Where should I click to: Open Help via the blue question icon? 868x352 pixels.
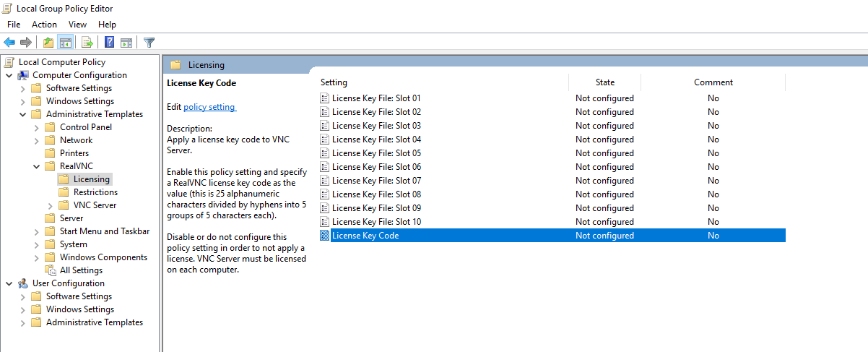(x=110, y=43)
